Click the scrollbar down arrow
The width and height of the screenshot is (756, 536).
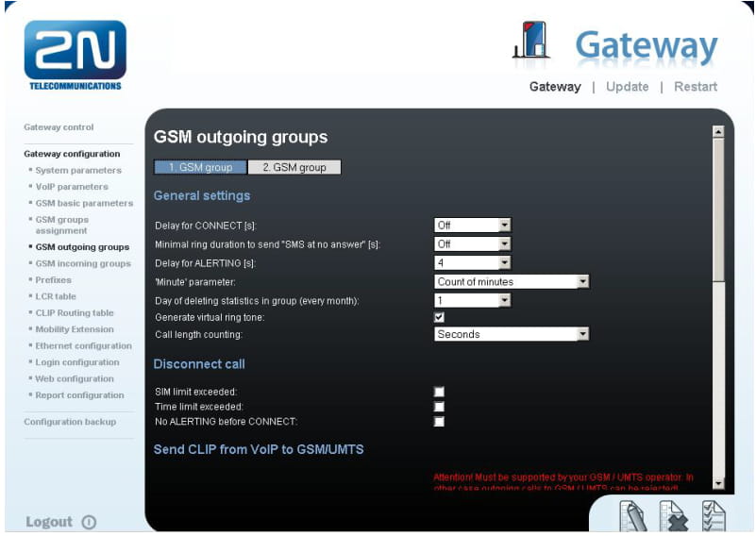point(718,483)
